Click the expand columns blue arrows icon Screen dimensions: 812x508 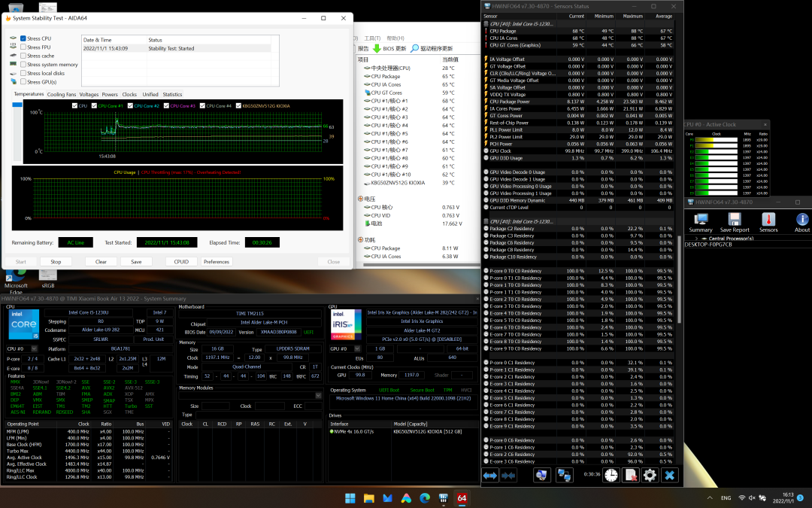click(x=490, y=475)
